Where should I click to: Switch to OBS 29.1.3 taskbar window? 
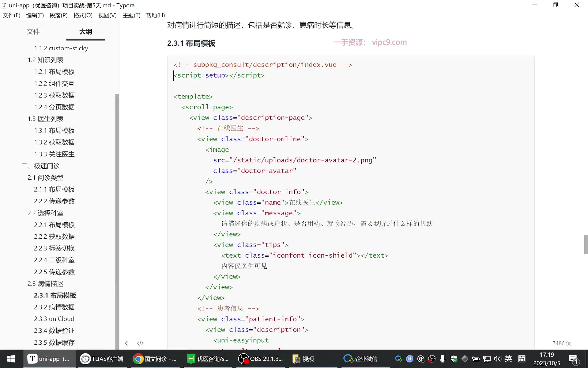click(x=261, y=359)
